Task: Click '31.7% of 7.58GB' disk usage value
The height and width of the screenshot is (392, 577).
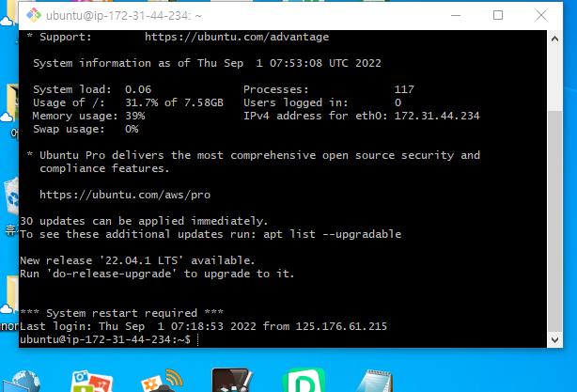Action: pyautogui.click(x=174, y=102)
